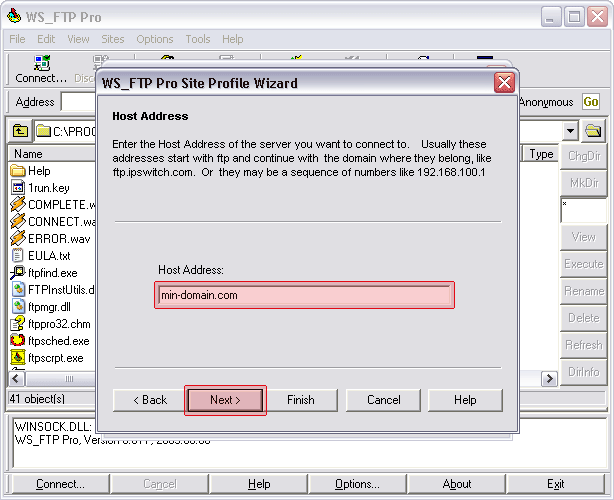Click the Finish button
Image resolution: width=614 pixels, height=500 pixels.
pyautogui.click(x=301, y=400)
